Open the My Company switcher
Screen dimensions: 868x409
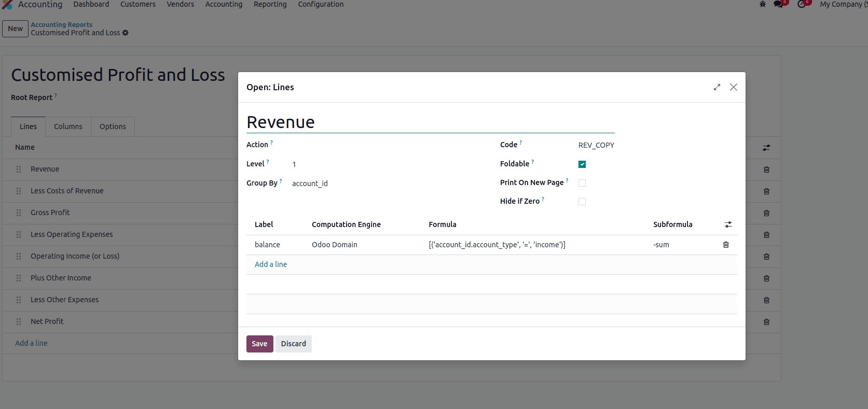[x=843, y=4]
